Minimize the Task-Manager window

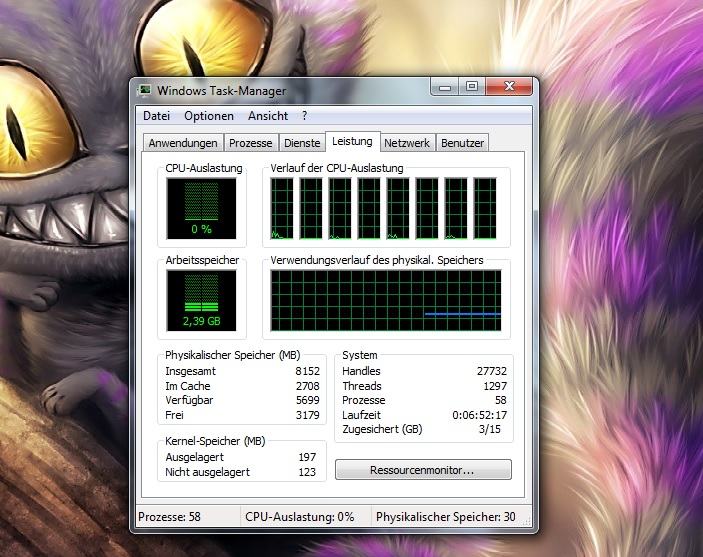(x=445, y=86)
